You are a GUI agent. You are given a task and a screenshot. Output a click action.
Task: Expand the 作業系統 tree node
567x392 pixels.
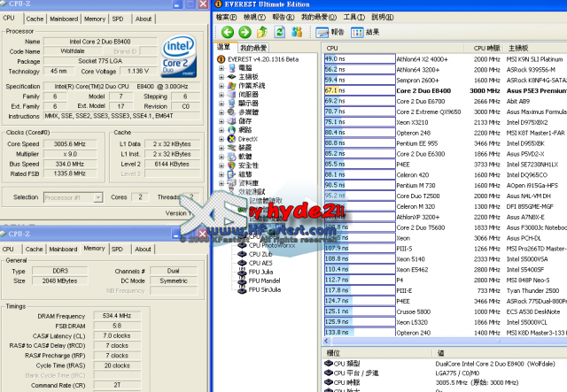point(221,86)
